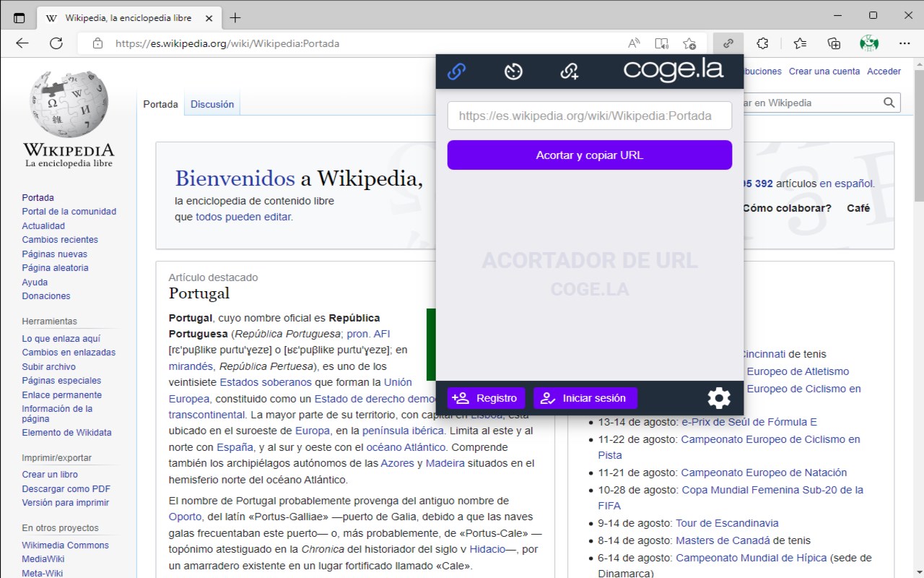Screen dimensions: 924x578
Task: Open the MediaWiki sidebar link
Action: [x=43, y=559]
